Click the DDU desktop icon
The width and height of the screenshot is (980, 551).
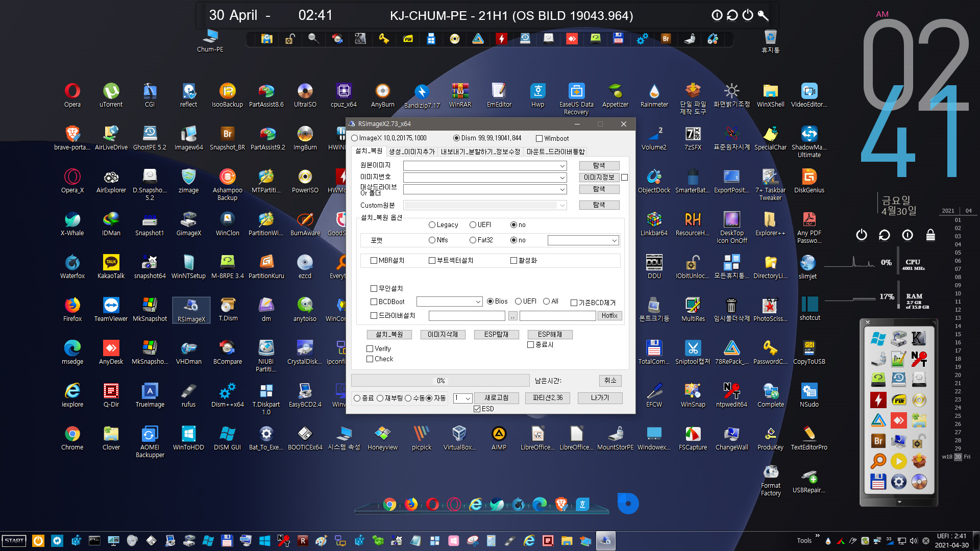pos(654,267)
